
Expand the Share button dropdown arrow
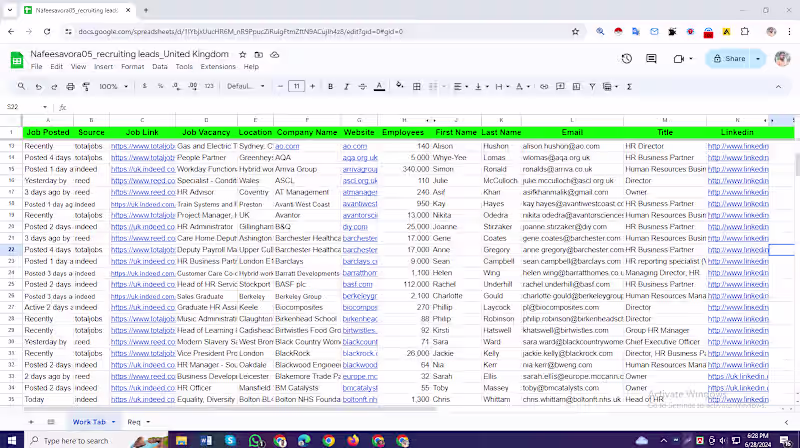tap(758, 59)
